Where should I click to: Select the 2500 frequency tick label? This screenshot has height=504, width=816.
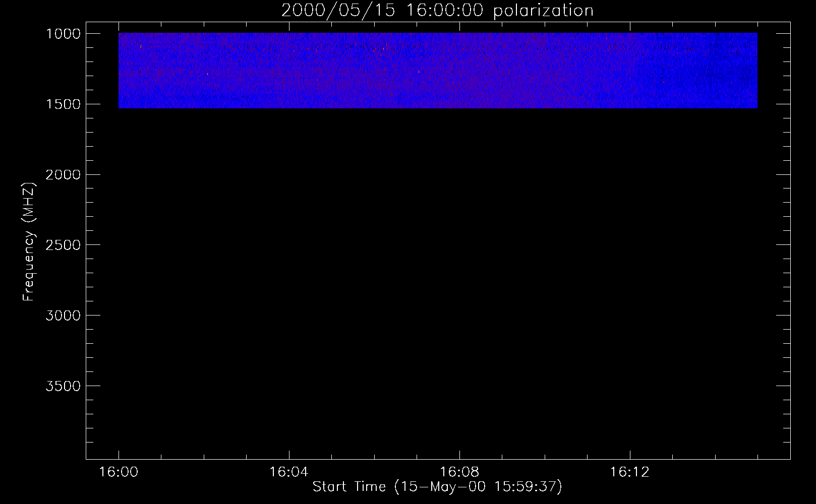63,245
